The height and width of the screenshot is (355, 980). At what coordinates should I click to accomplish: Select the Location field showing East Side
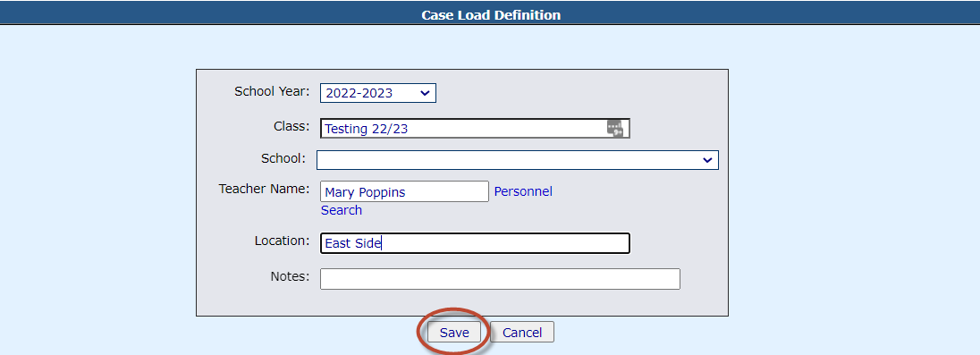click(x=475, y=243)
